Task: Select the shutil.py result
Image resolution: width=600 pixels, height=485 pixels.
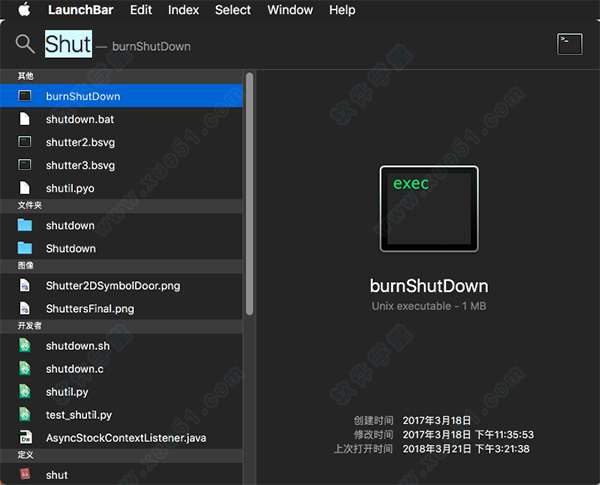Action: [121, 391]
